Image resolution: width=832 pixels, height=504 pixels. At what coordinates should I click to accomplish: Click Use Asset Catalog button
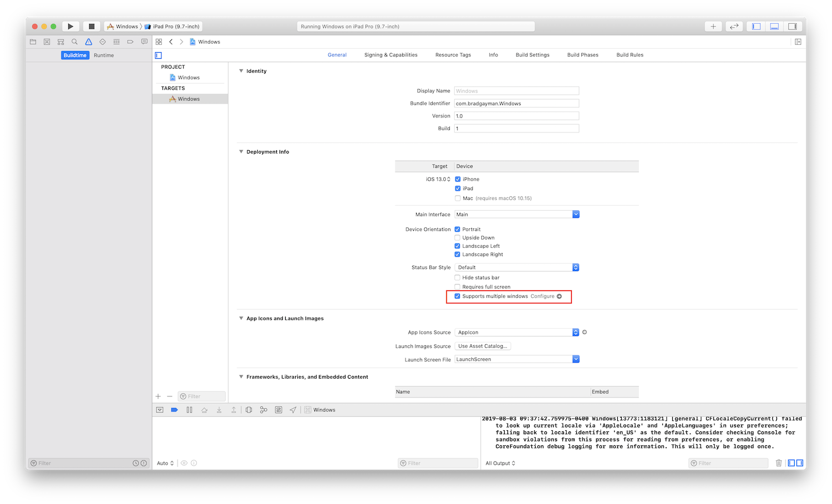(x=483, y=346)
